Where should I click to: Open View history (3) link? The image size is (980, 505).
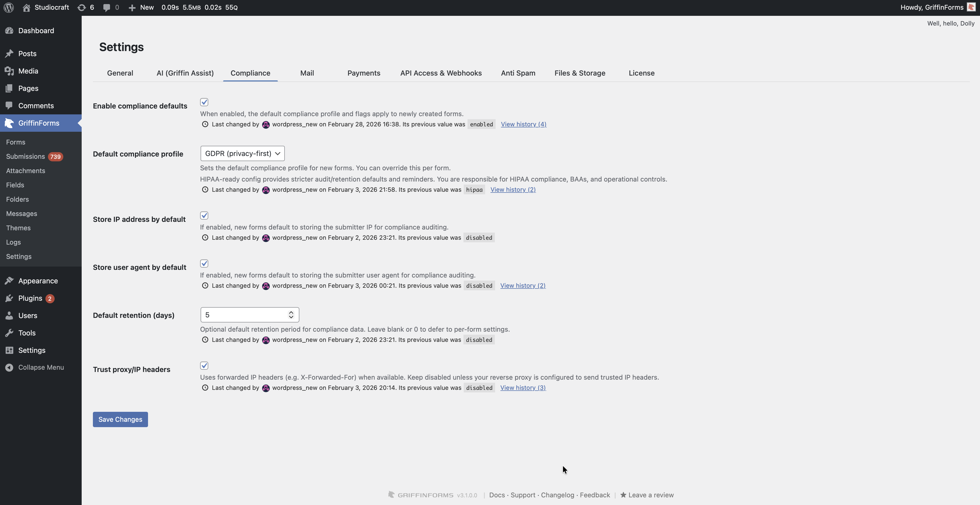pos(523,388)
